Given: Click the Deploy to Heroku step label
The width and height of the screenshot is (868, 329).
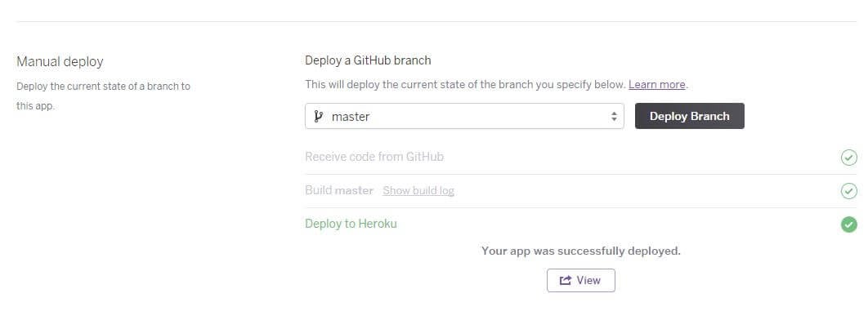Looking at the screenshot, I should 351,224.
